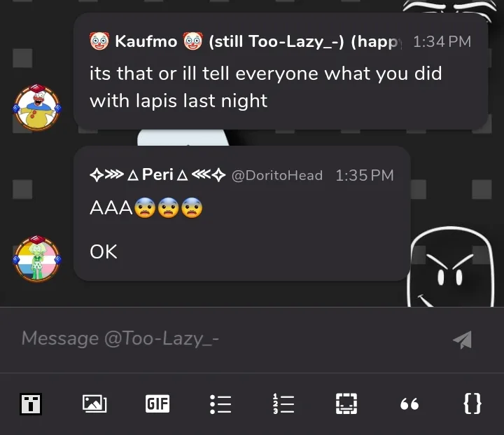504x435 pixels.
Task: Click the Peri display name
Action: 157,175
